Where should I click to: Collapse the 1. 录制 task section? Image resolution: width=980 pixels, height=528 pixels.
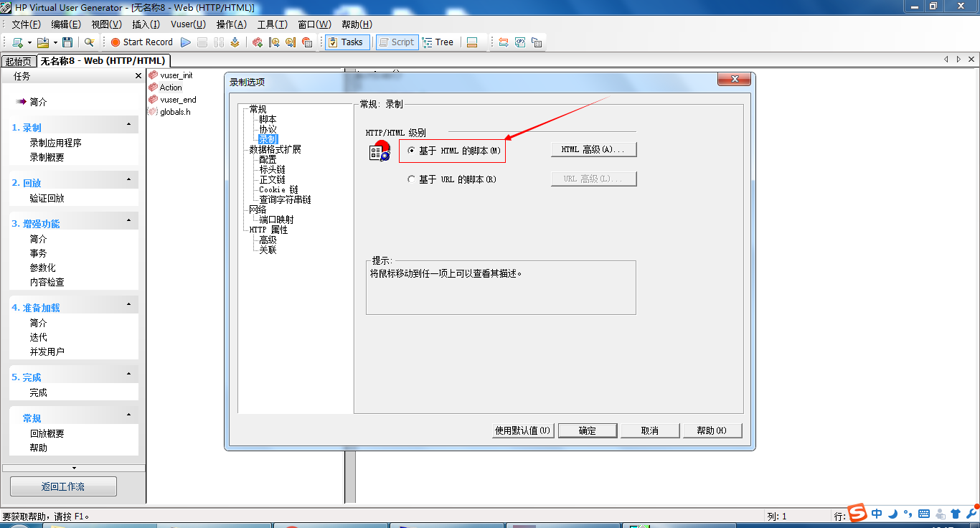[128, 125]
